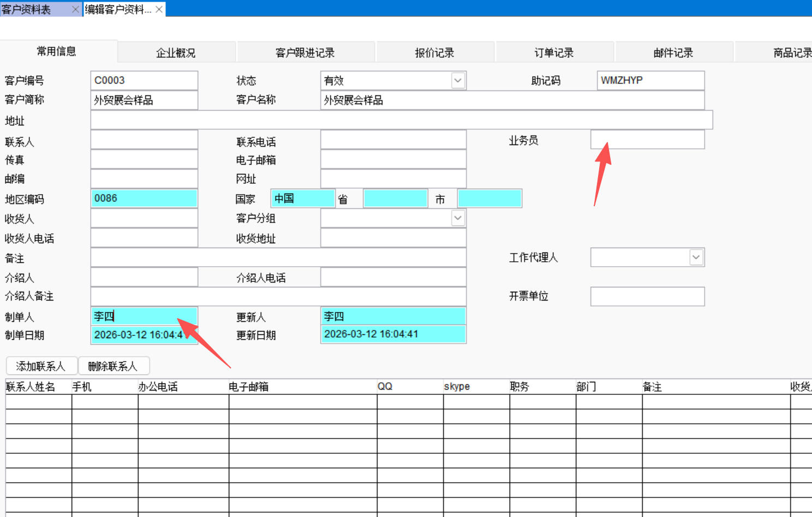Click the 省 province field

395,199
